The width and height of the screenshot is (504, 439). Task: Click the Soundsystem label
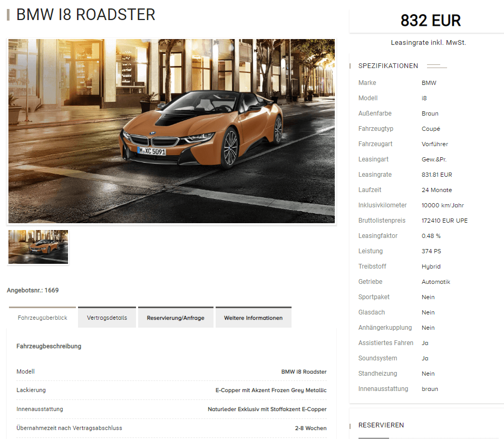tap(377, 358)
